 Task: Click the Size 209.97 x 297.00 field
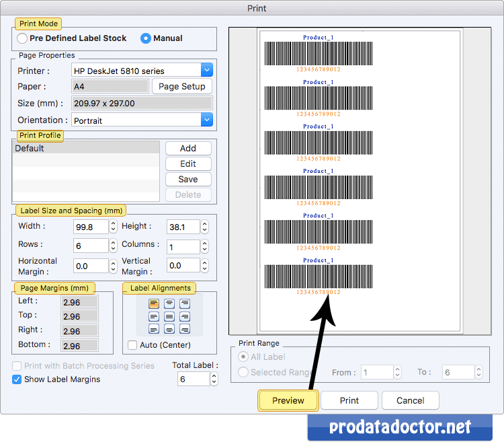(142, 103)
